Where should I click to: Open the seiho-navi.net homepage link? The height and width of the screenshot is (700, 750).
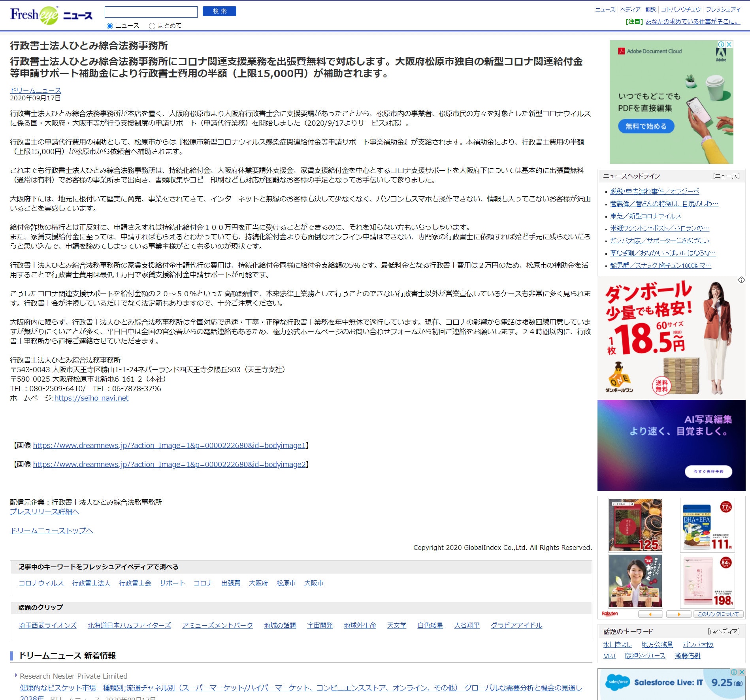(x=91, y=398)
